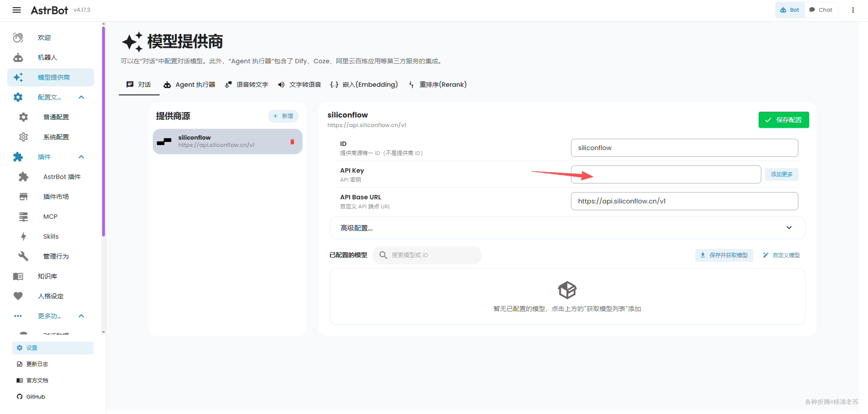Open the 管理行为 page

point(51,256)
